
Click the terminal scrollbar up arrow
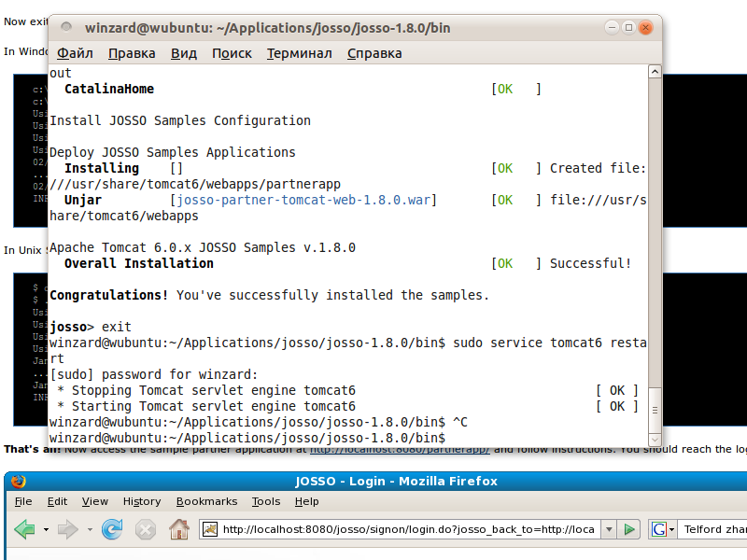pyautogui.click(x=655, y=72)
